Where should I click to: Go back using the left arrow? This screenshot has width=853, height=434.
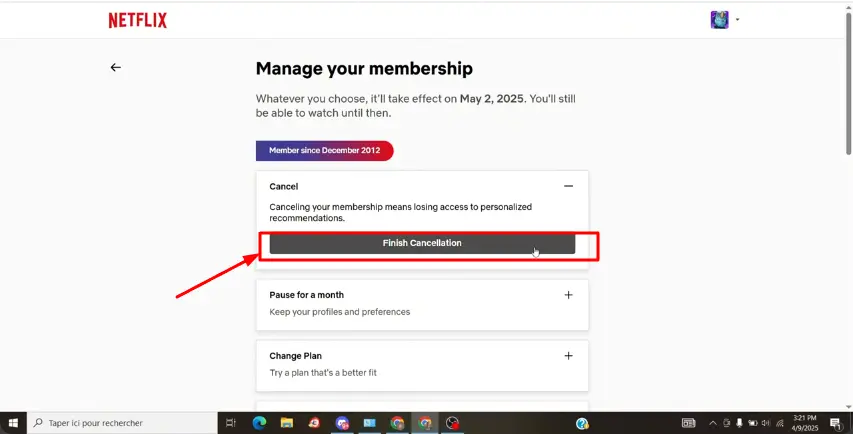point(115,67)
